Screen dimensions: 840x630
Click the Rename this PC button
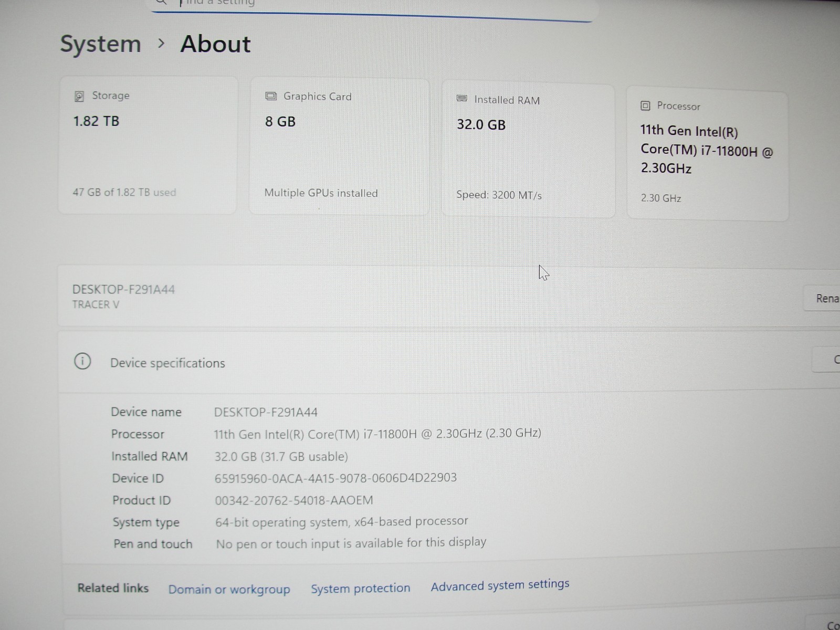point(823,299)
